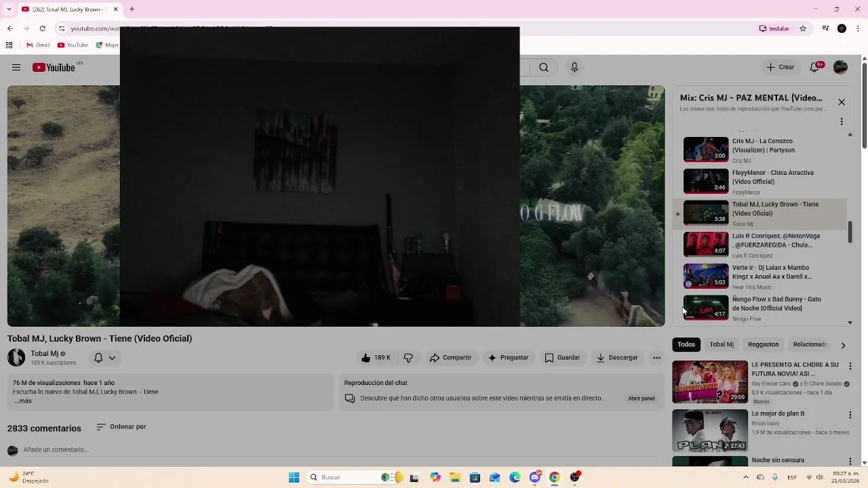Bookmark this page with the star icon
868x488 pixels.
click(803, 28)
